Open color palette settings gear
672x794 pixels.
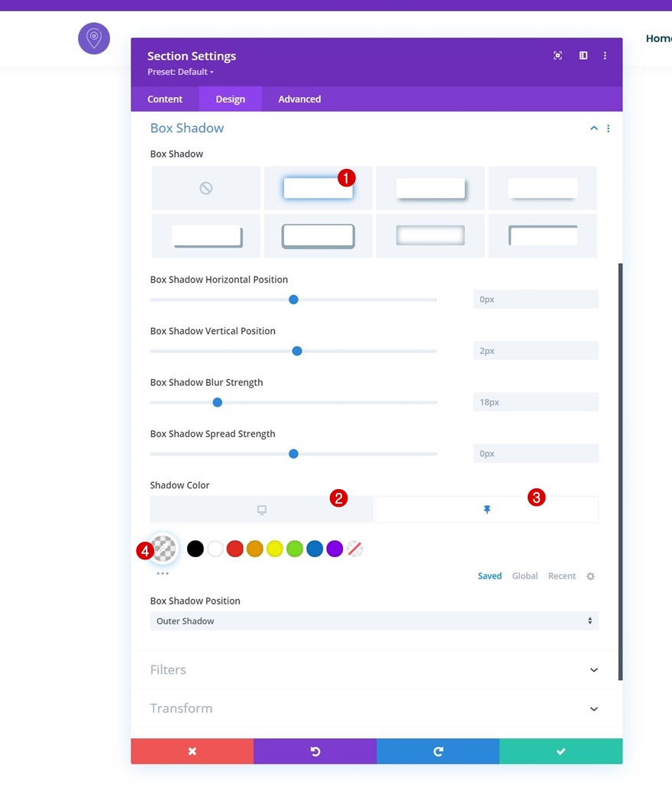(x=590, y=576)
